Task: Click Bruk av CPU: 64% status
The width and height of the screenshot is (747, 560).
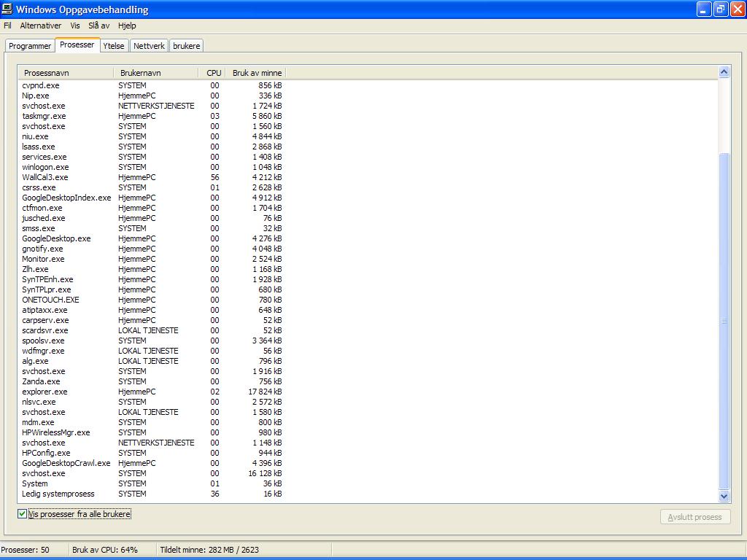Action: 105,550
